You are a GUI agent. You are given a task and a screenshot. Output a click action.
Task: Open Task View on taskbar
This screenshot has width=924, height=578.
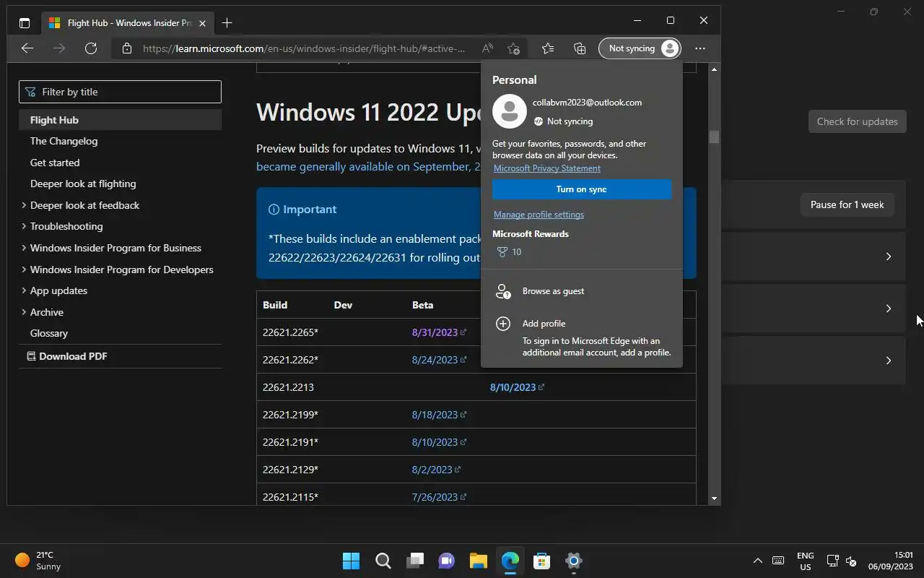pyautogui.click(x=415, y=561)
